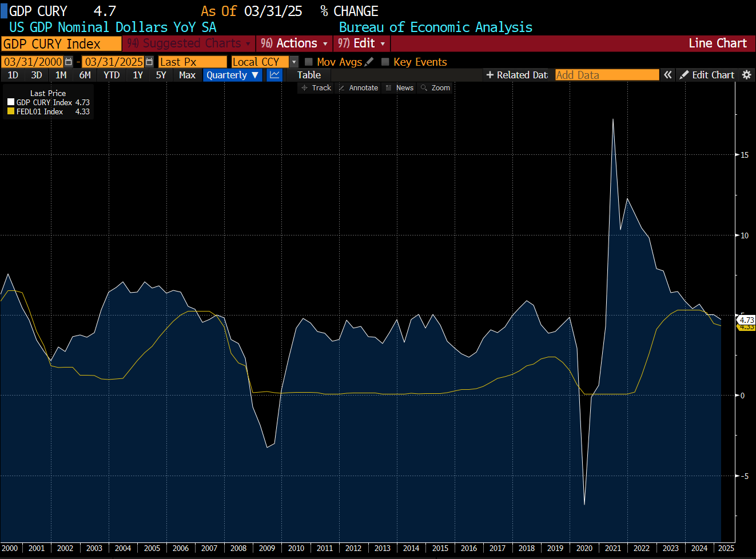756x559 pixels.
Task: Click Local CCY currency field
Action: [260, 62]
